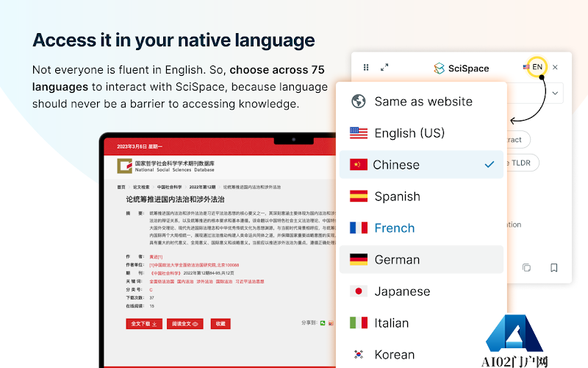Open the 首页 breadcrumb link
Image resolution: width=588 pixels, height=368 pixels.
[121, 187]
